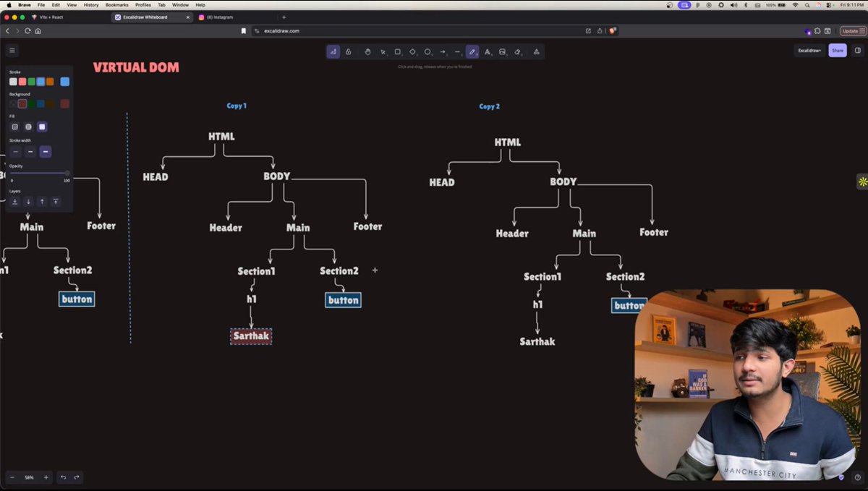Select the solid fill style
This screenshot has width=868, height=491.
tap(42, 125)
